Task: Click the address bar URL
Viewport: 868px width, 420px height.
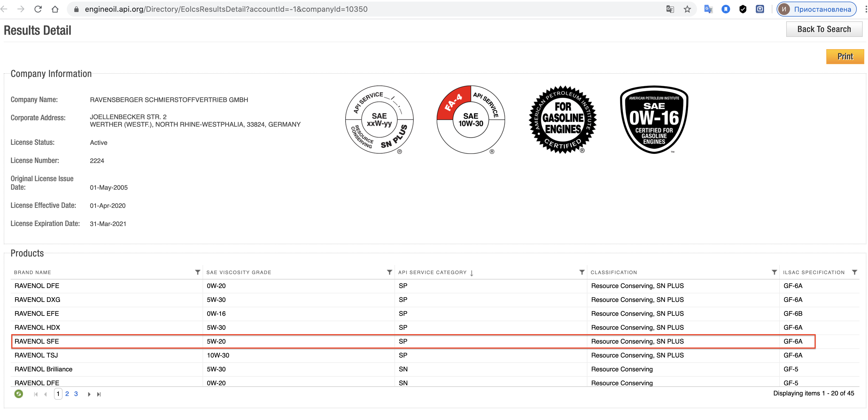Action: point(226,9)
